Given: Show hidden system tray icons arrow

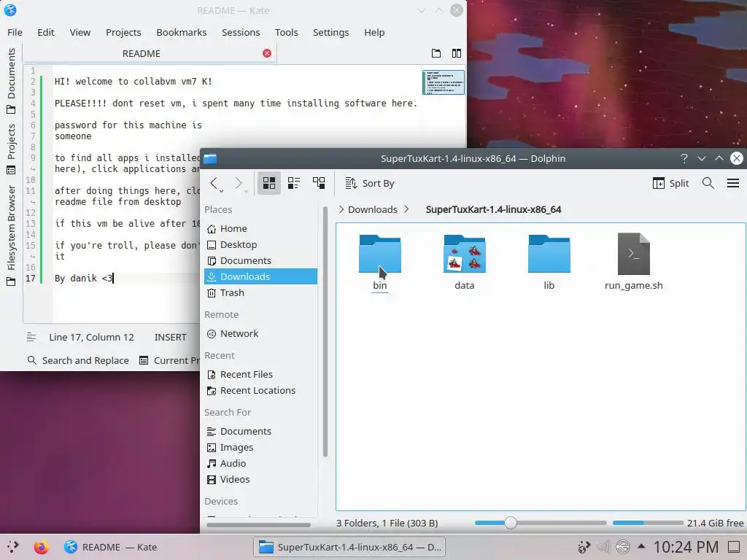Looking at the screenshot, I should (641, 547).
